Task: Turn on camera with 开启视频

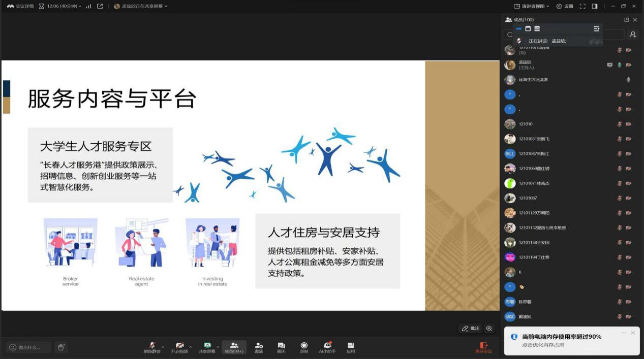Action: tap(179, 345)
